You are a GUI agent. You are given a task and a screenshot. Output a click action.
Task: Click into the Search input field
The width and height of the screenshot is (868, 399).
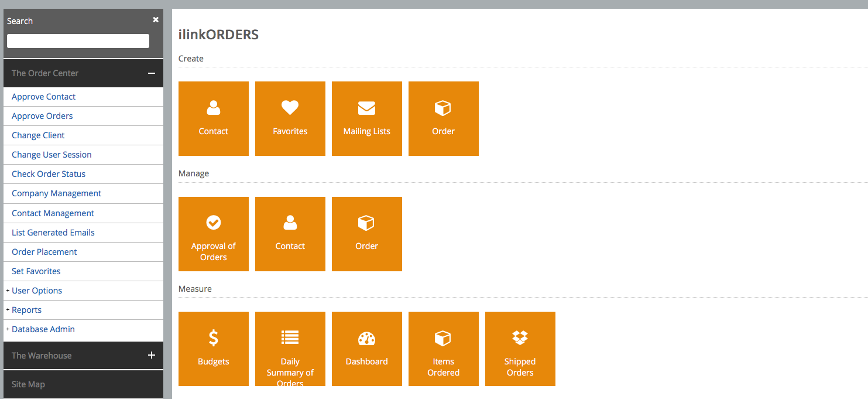78,41
